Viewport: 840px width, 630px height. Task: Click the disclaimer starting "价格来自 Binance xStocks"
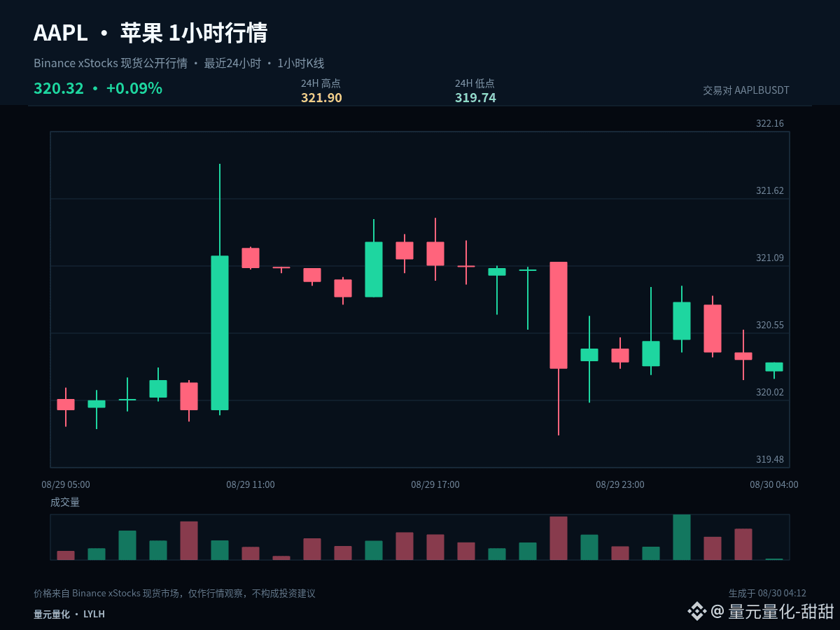tap(174, 594)
